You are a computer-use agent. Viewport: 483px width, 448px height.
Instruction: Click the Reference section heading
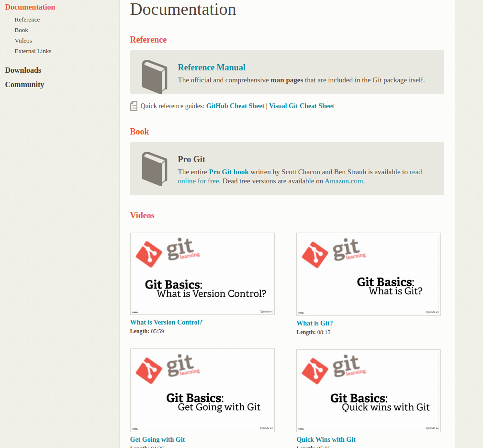(148, 40)
